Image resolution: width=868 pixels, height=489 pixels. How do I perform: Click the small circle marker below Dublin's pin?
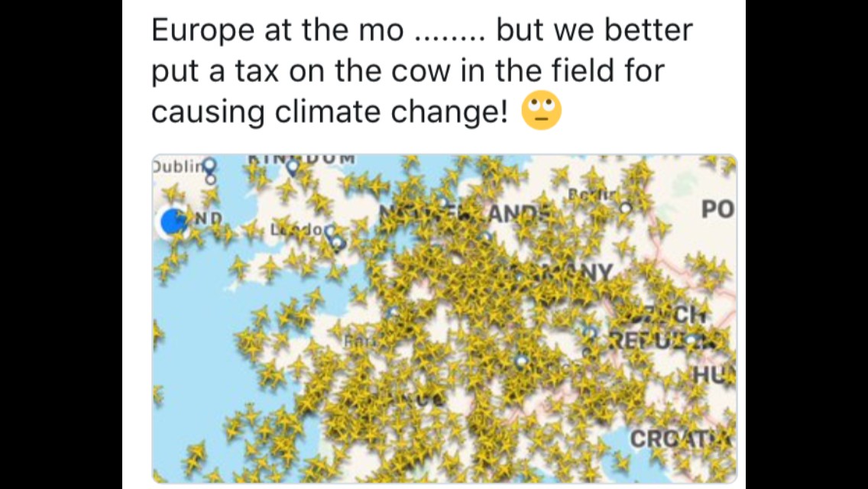[x=210, y=179]
